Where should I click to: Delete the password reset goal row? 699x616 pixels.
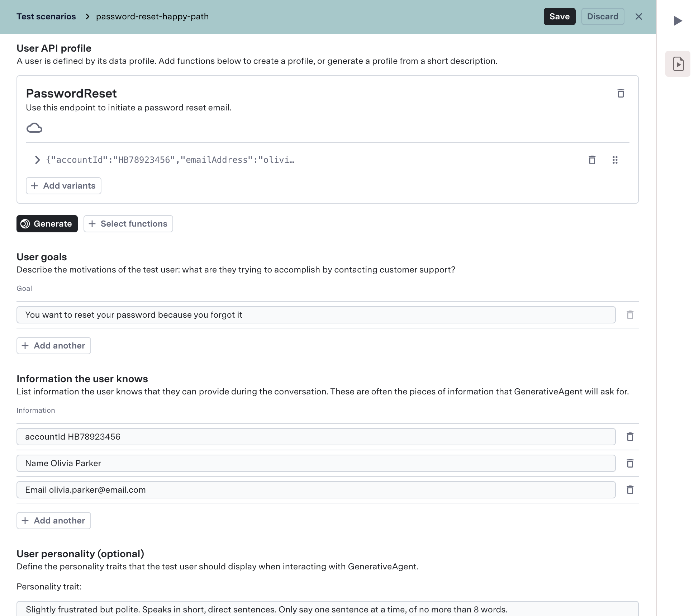(630, 315)
